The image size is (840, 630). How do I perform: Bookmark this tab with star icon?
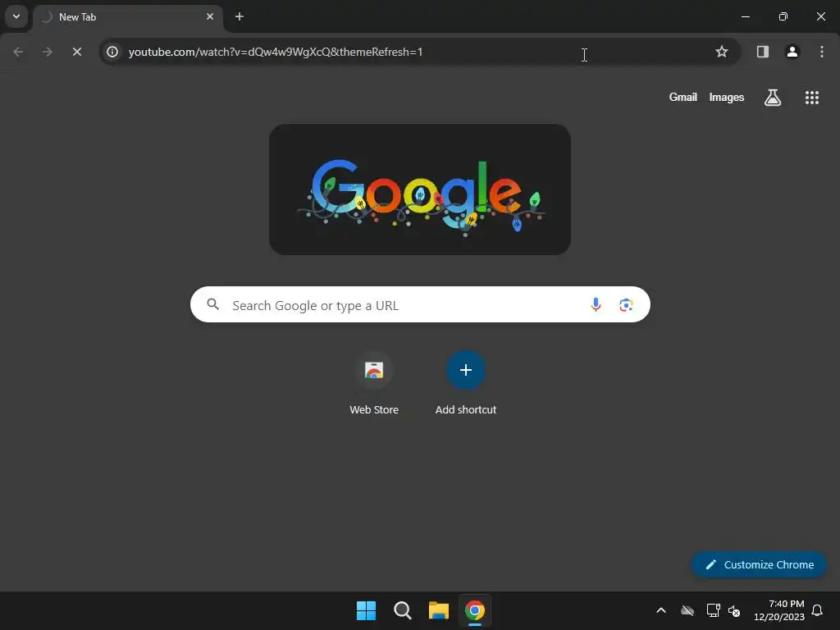tap(722, 52)
